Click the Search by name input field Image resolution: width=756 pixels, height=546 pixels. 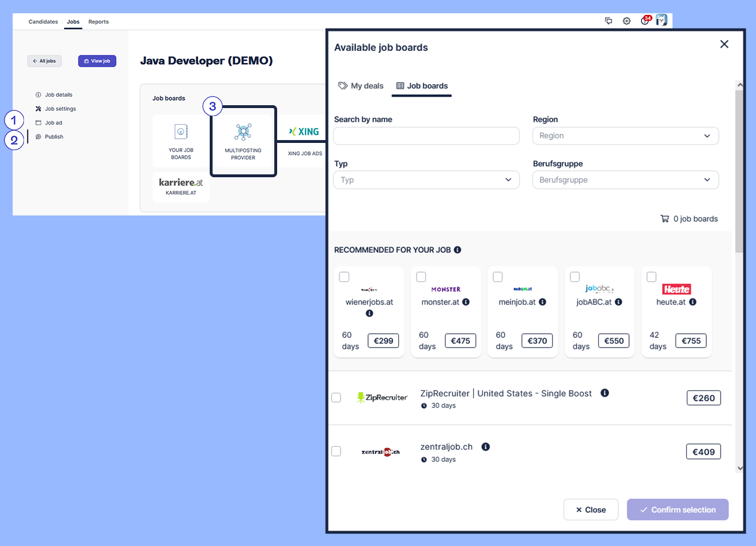click(x=426, y=135)
